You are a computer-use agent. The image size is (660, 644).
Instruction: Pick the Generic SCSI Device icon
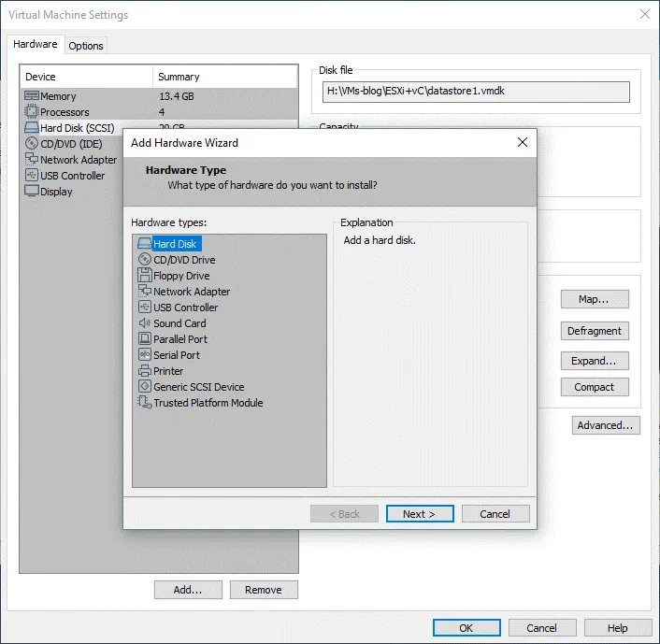point(144,387)
